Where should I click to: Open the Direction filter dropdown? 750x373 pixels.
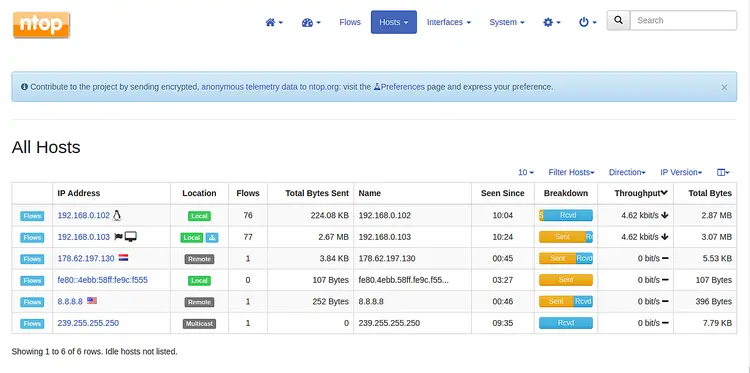point(627,172)
